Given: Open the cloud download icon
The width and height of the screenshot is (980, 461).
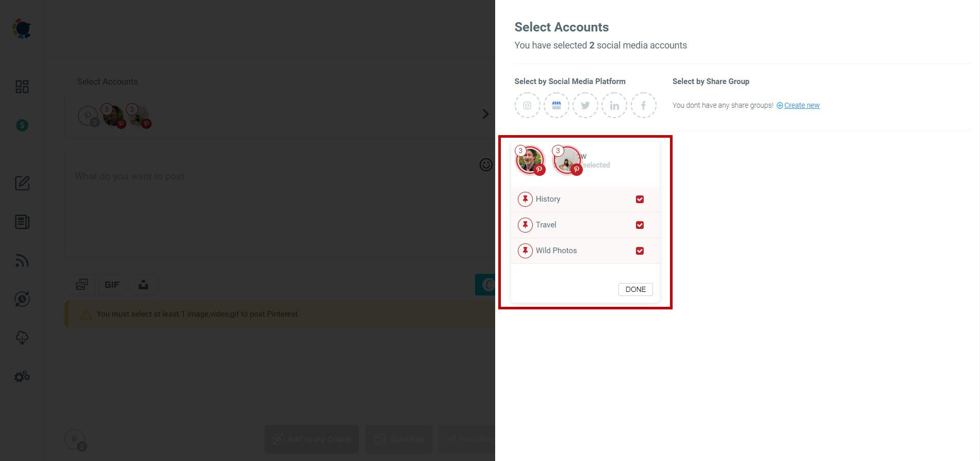Looking at the screenshot, I should click(x=22, y=338).
